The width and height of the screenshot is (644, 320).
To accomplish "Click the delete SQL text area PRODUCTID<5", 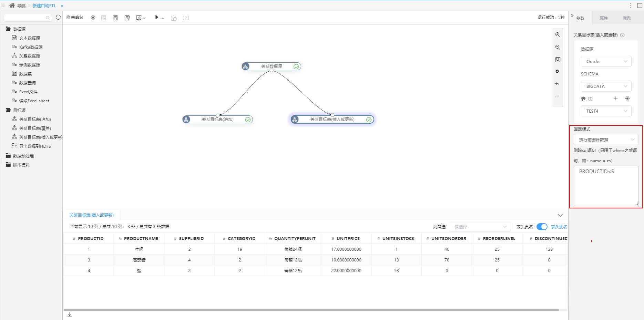I will (x=606, y=186).
